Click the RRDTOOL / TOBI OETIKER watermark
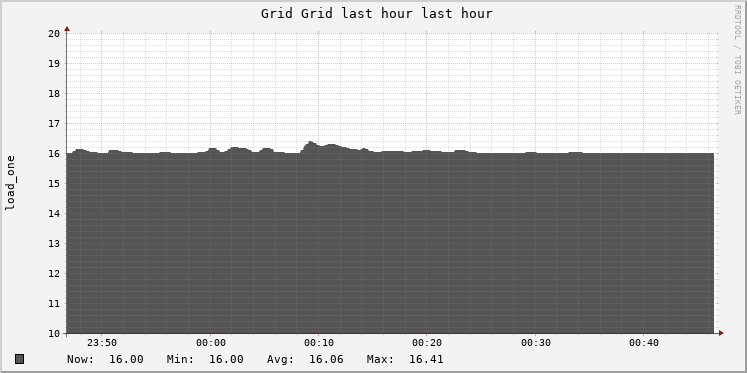Image resolution: width=747 pixels, height=373 pixels. [737, 60]
